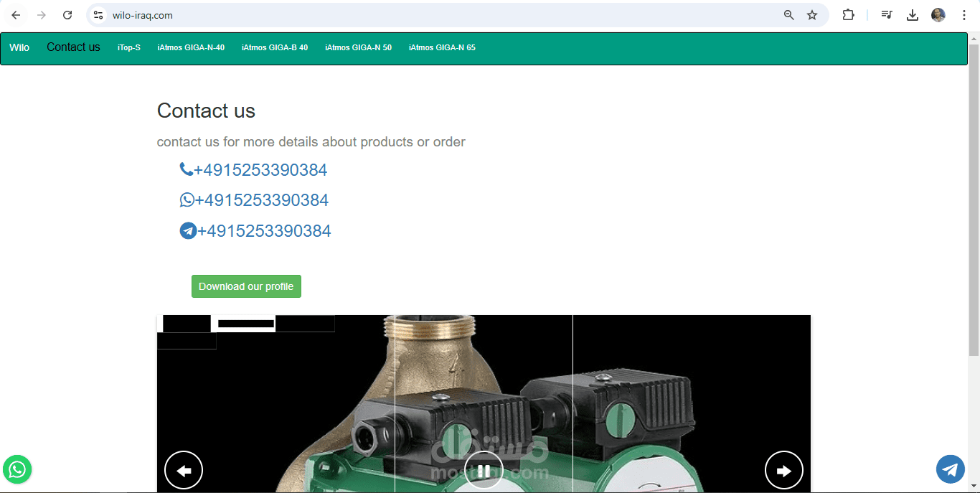Open the floating blue Telegram button

[951, 470]
